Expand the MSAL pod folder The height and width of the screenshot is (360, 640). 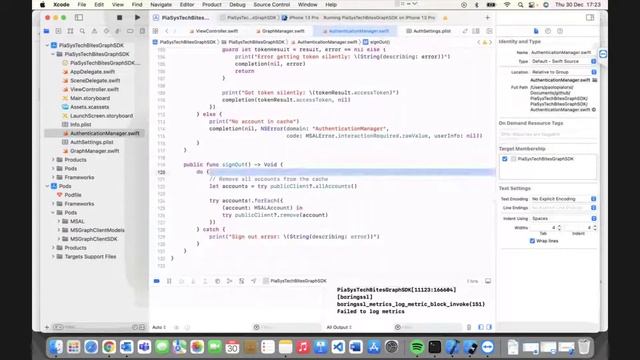tap(59, 221)
